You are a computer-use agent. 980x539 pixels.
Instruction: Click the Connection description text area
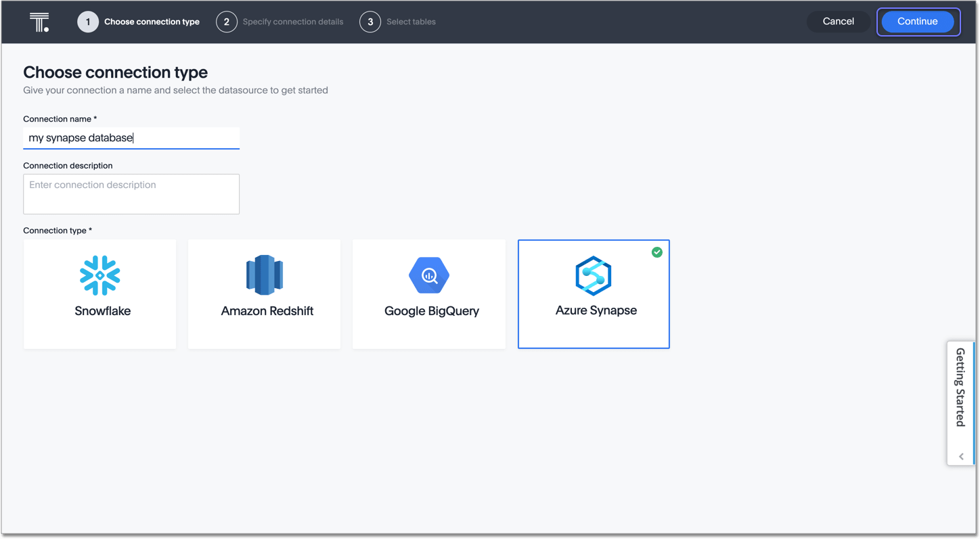(x=131, y=194)
